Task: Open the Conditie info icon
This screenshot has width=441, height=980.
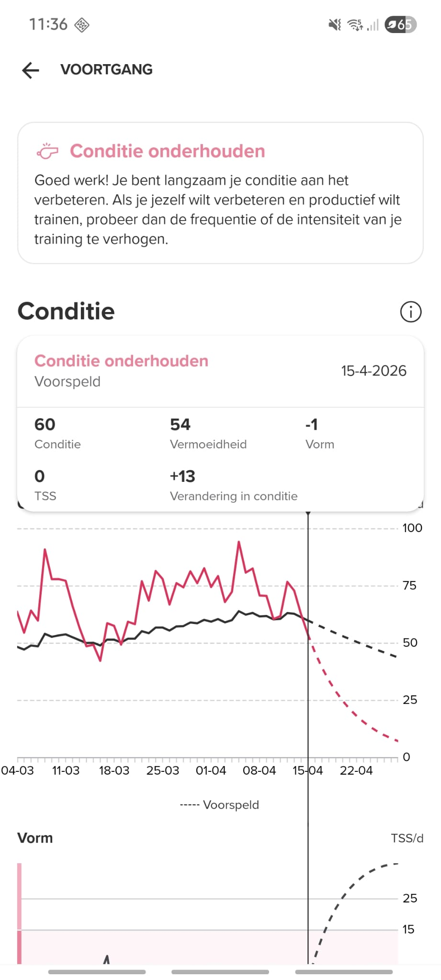Action: pos(410,312)
